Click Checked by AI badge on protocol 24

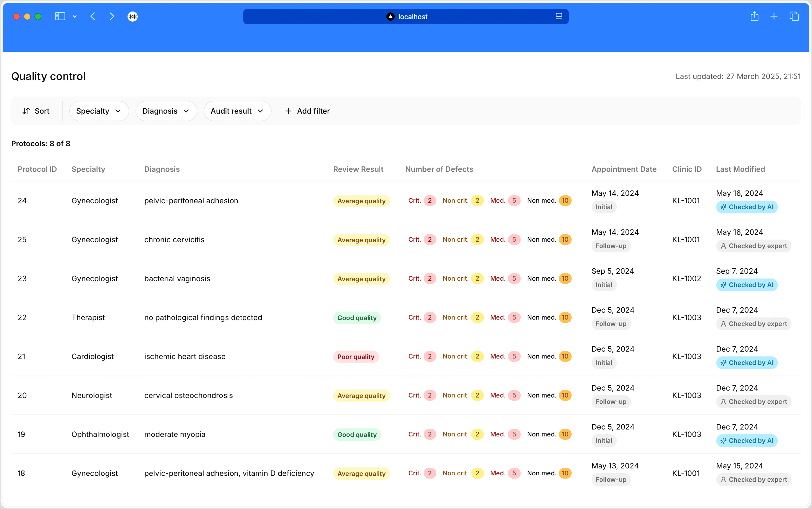(746, 207)
